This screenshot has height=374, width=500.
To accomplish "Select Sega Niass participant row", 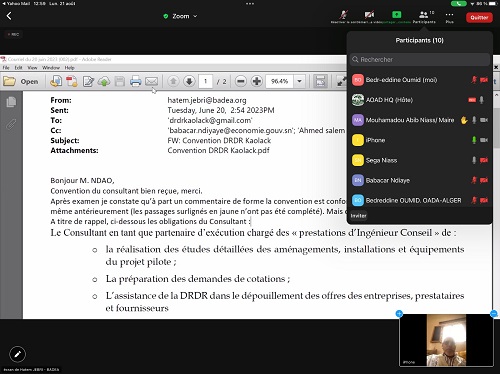I will (420, 160).
